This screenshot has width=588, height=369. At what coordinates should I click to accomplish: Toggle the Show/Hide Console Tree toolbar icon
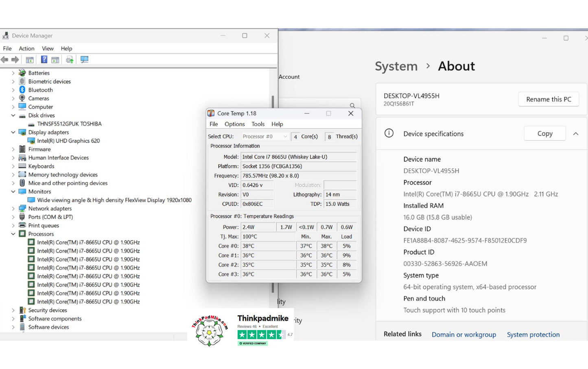[30, 60]
